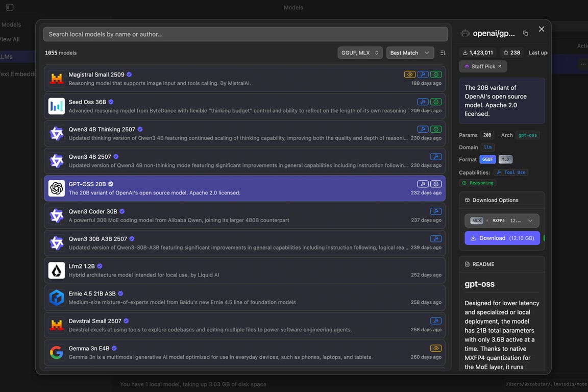Focus the search local models field
Screen dimensions: 588x392
(246, 34)
